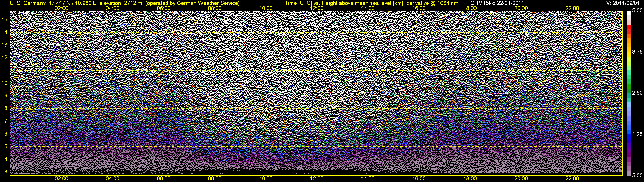
Task: Click the 3.75 colorbar scale label
Action: coord(637,52)
